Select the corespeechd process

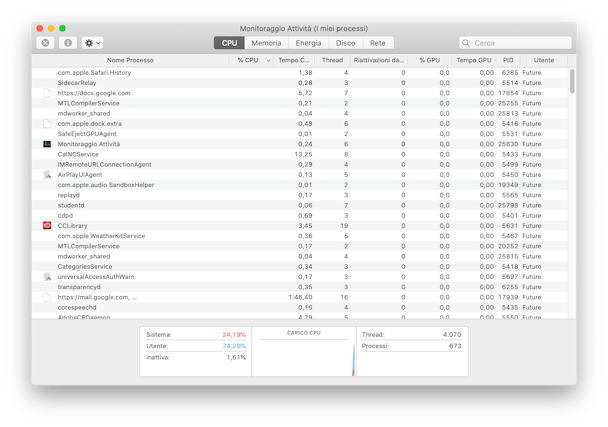tap(300, 308)
